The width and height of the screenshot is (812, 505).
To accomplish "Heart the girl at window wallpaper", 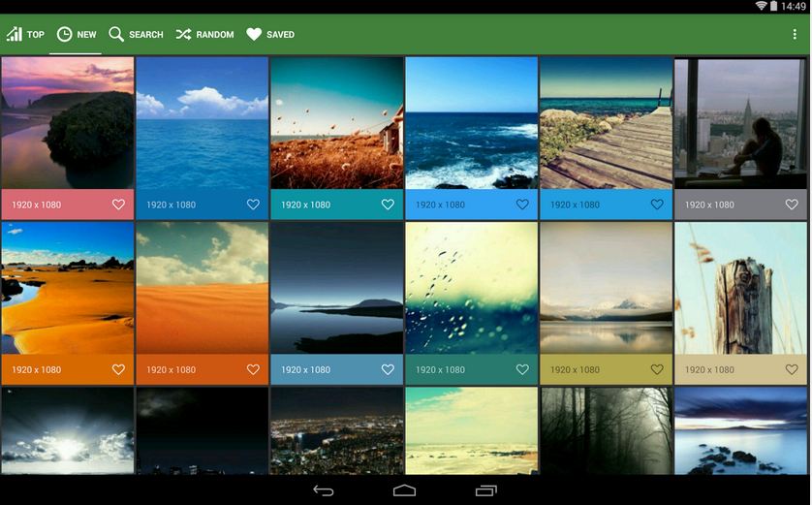I will pyautogui.click(x=792, y=205).
